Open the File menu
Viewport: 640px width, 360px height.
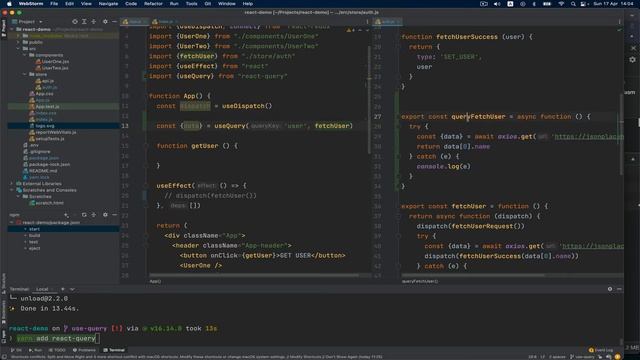[54, 4]
